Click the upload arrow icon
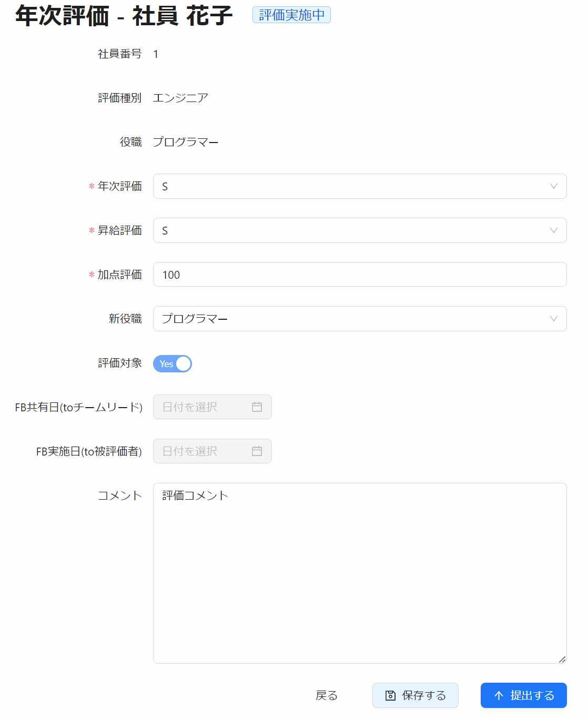 coord(499,696)
